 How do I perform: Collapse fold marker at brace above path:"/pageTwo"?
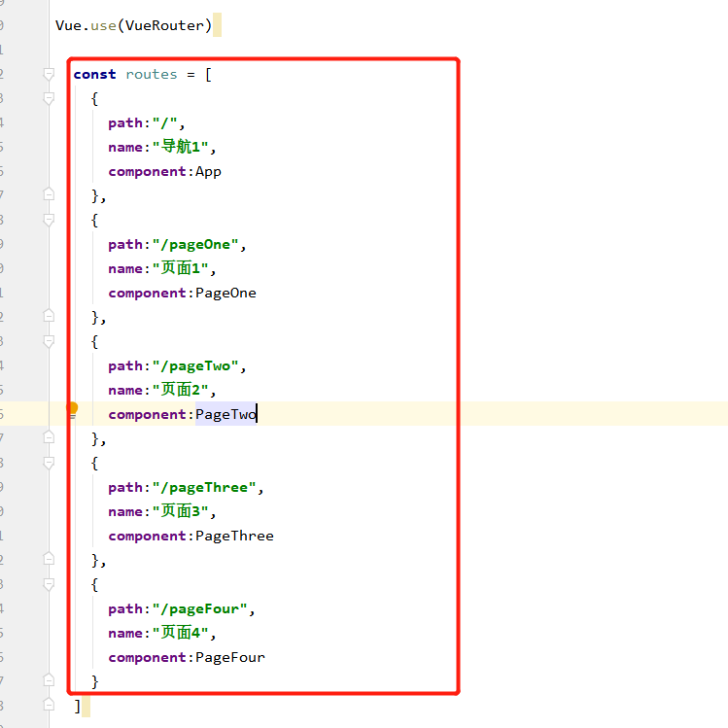49,342
